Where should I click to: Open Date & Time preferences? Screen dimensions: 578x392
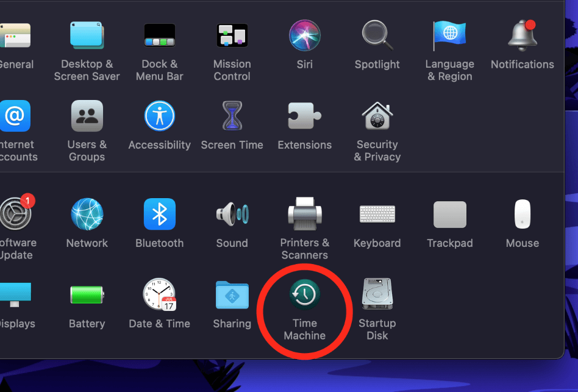pyautogui.click(x=160, y=294)
